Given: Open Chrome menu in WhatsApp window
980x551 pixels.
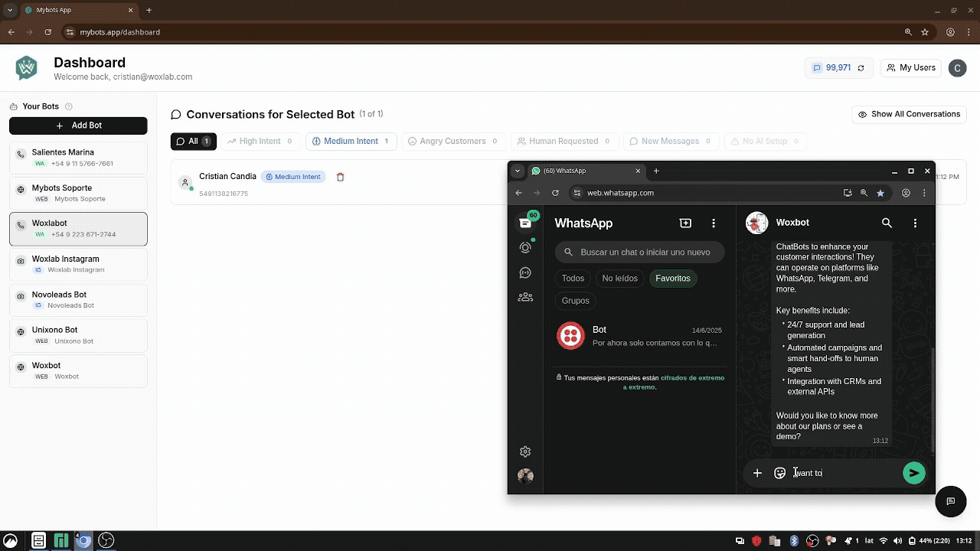Looking at the screenshot, I should (925, 193).
